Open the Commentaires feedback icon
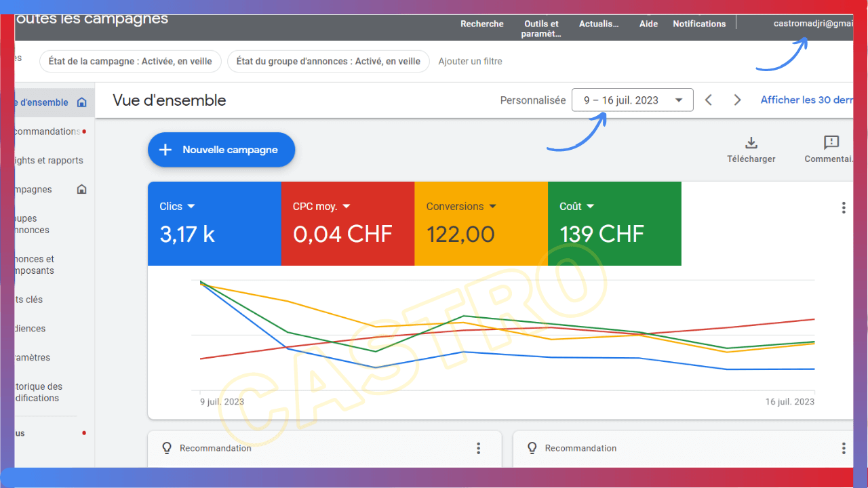 pyautogui.click(x=831, y=142)
